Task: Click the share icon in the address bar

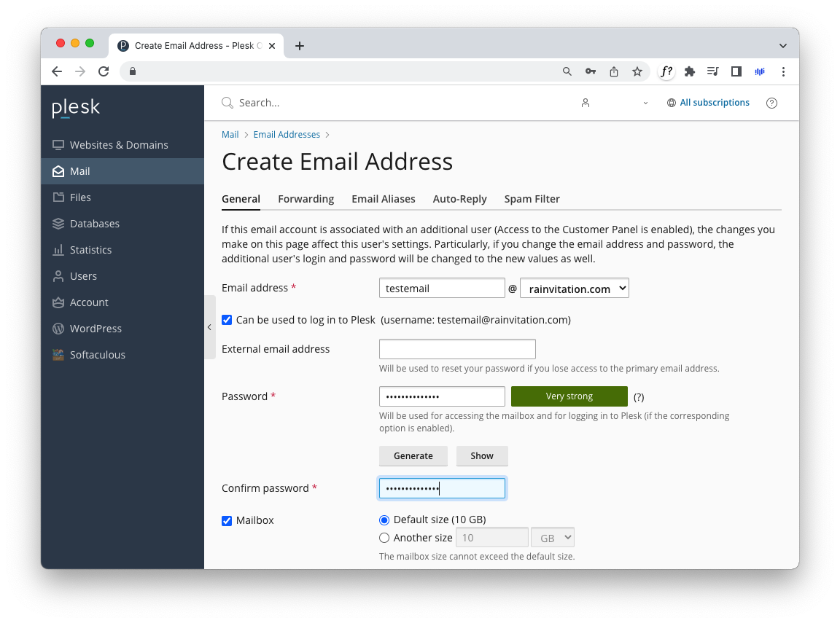Action: click(x=613, y=71)
